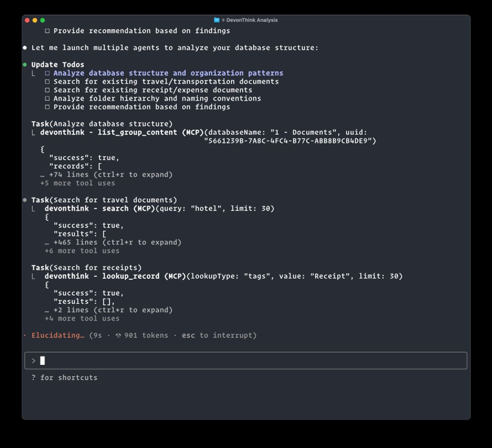The height and width of the screenshot is (448, 492).
Task: Click the '901 tokens' counter
Action: pyautogui.click(x=146, y=335)
